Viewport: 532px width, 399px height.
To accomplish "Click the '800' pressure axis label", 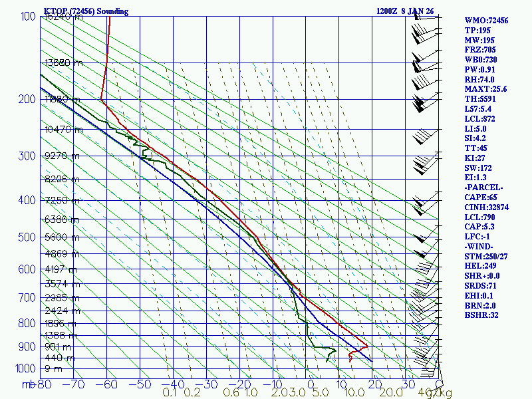I will (x=27, y=323).
